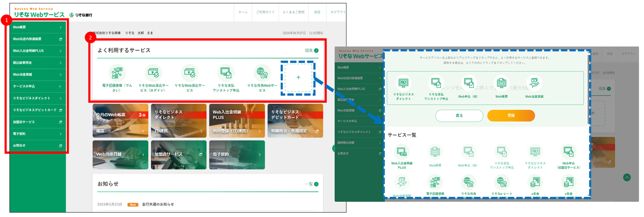Open りそなビジネスダイレクト ID連携 card
This screenshot has height=217, width=644.
(x=179, y=121)
